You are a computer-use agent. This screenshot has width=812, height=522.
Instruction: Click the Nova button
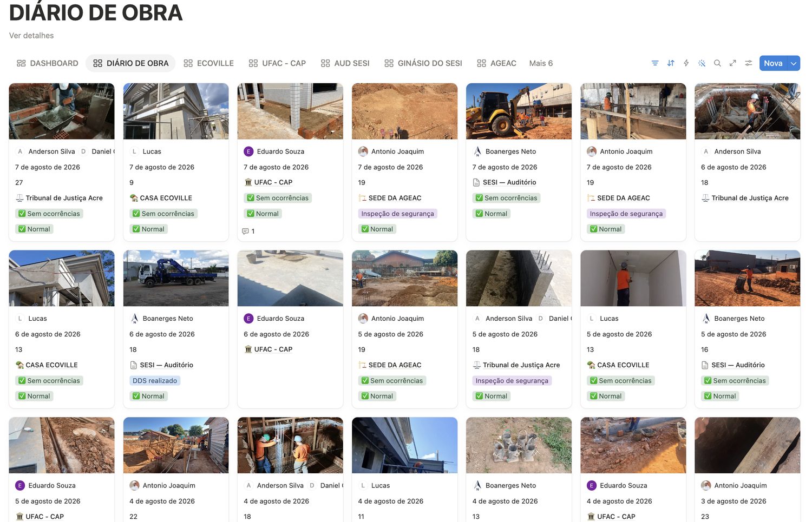click(x=773, y=63)
